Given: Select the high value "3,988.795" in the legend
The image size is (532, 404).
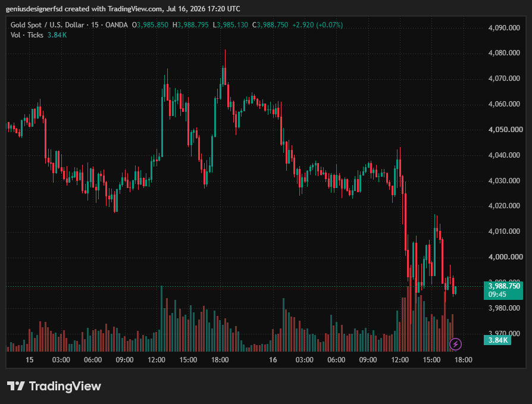Looking at the screenshot, I should pos(193,25).
